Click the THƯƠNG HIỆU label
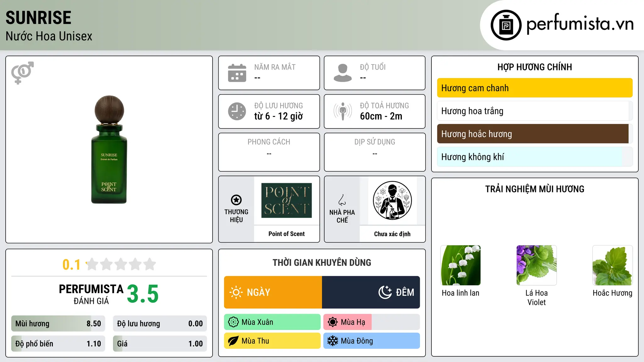This screenshot has width=644, height=362. (x=236, y=216)
